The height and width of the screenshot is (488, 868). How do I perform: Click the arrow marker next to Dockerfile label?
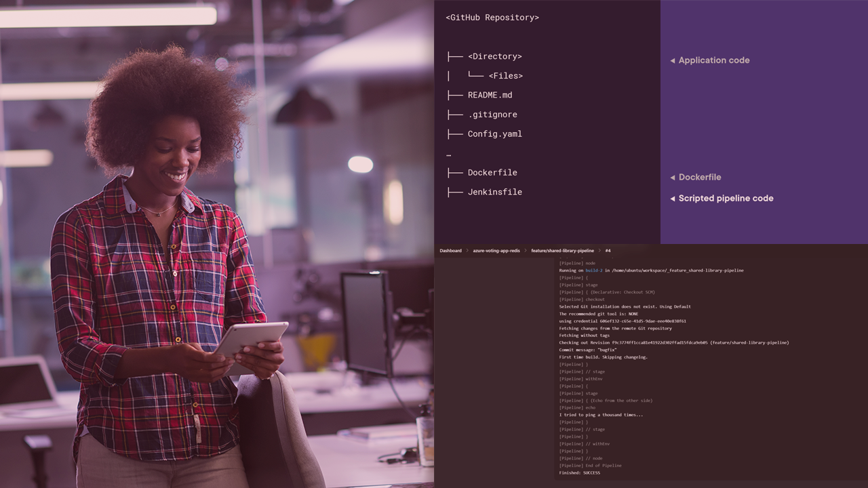[673, 178]
